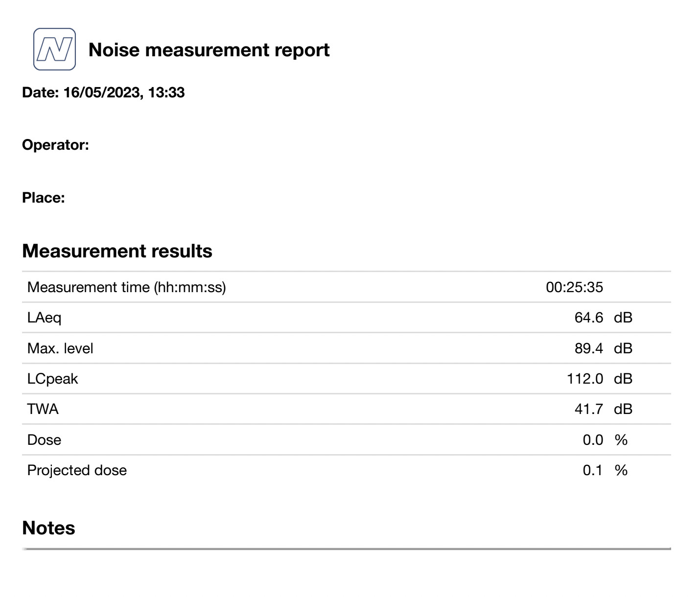
Task: Click the Date: 16/05/2023, 13:33 line
Action: click(x=103, y=92)
